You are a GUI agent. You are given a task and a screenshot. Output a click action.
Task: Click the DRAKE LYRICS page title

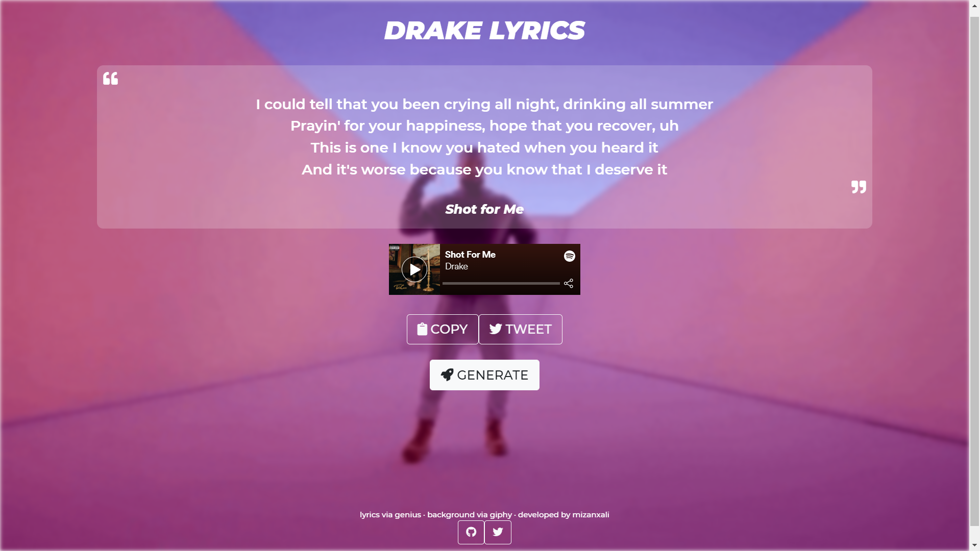point(484,30)
